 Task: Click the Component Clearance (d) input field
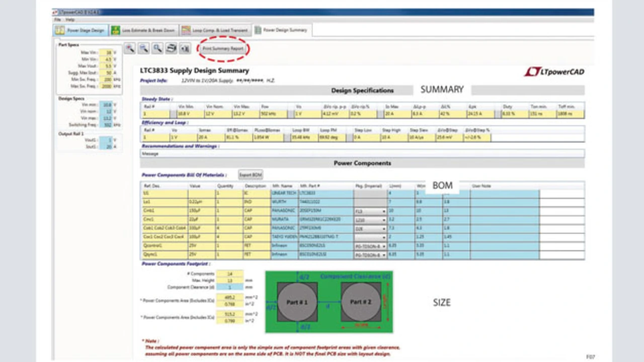click(229, 287)
